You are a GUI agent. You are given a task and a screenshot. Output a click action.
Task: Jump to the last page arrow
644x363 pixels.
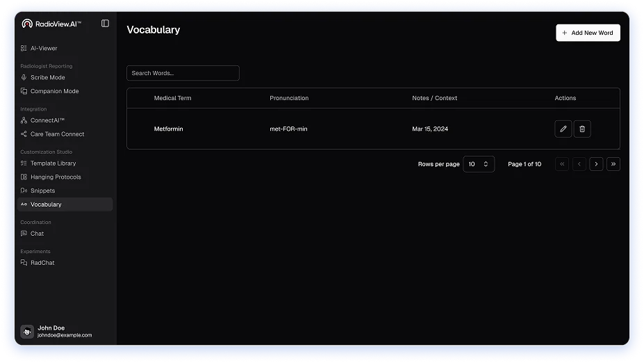[x=613, y=164]
